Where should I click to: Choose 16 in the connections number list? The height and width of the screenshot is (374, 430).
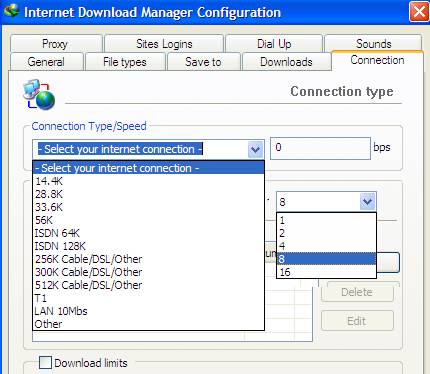tap(326, 272)
